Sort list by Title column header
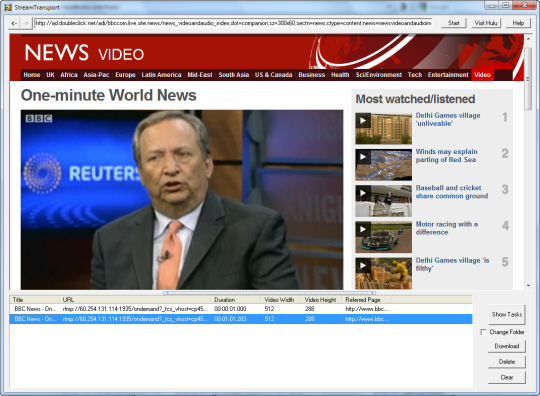The image size is (540, 396). pos(34,300)
